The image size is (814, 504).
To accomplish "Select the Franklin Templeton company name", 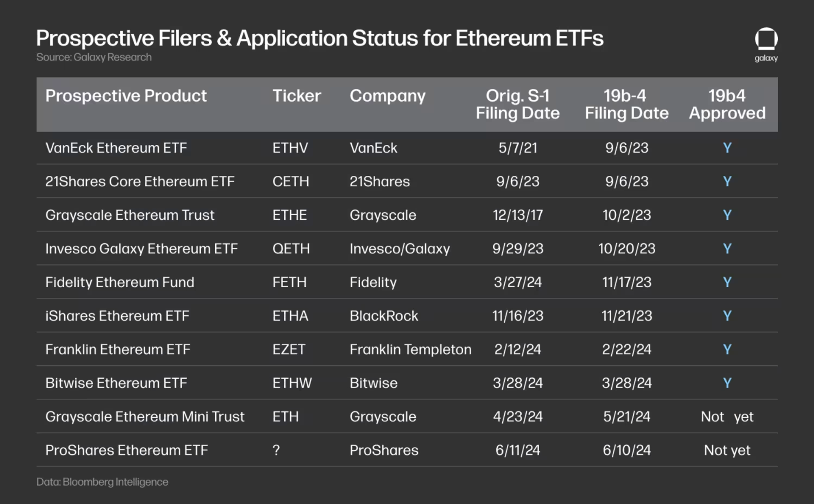I will (x=410, y=349).
